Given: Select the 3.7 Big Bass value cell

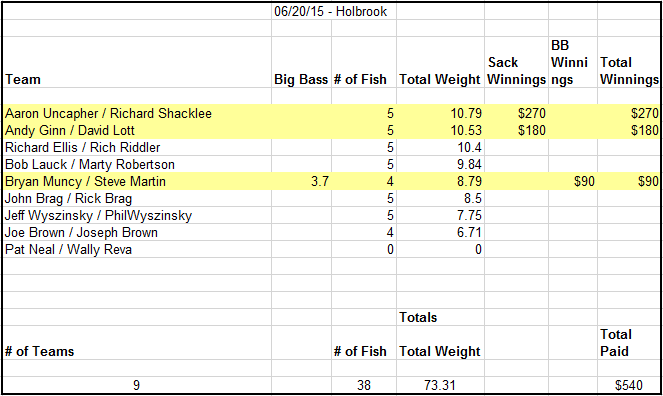Looking at the screenshot, I should pyautogui.click(x=301, y=181).
